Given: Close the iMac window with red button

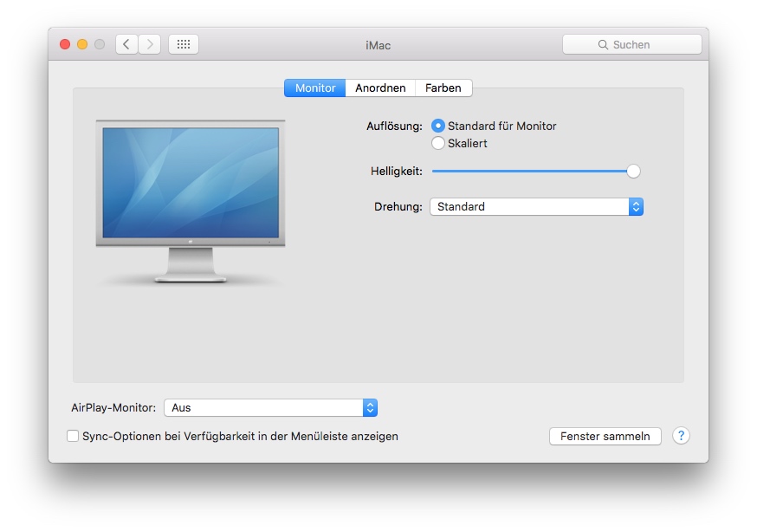Looking at the screenshot, I should click(x=65, y=44).
